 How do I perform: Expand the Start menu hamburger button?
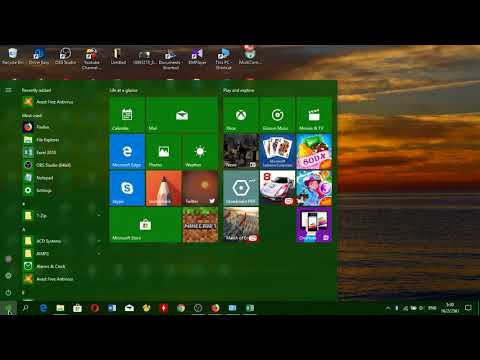click(x=8, y=90)
